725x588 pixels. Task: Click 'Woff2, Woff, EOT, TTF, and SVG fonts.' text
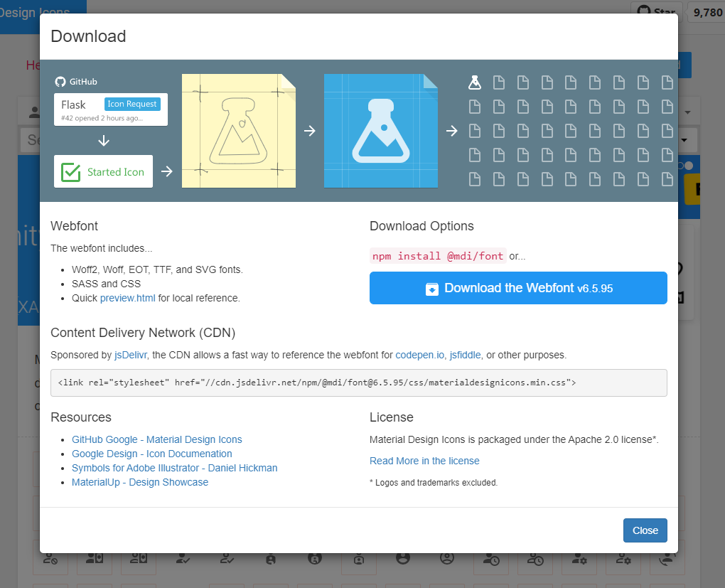tap(157, 269)
